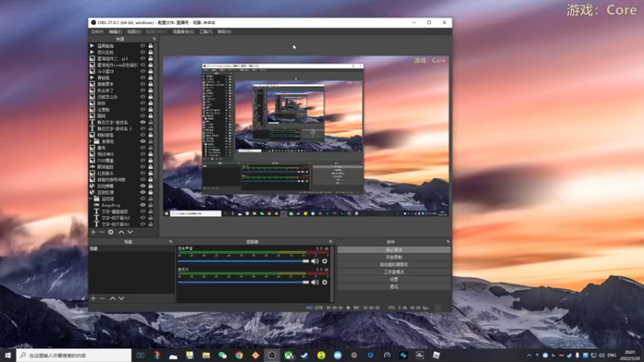Viewport: 644px width, 362px height.
Task: Pop out the 控件 controls dock
Action: [x=448, y=242]
